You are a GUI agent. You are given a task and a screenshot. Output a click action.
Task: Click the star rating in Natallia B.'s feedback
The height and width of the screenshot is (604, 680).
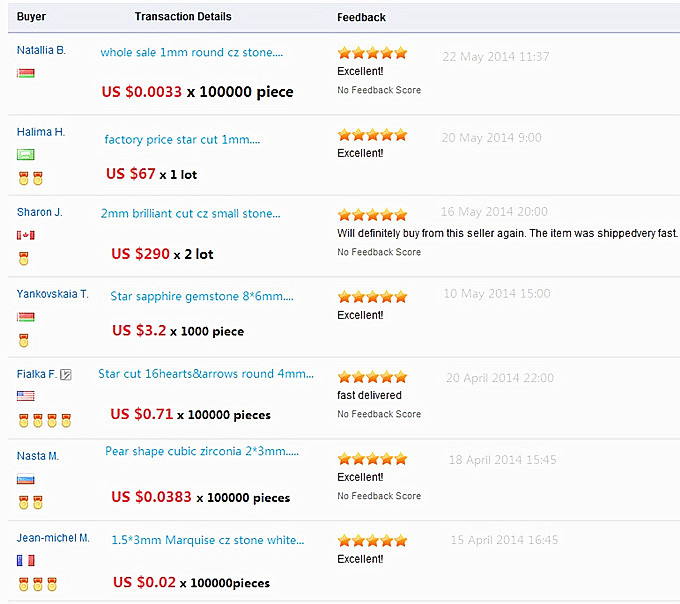[373, 53]
